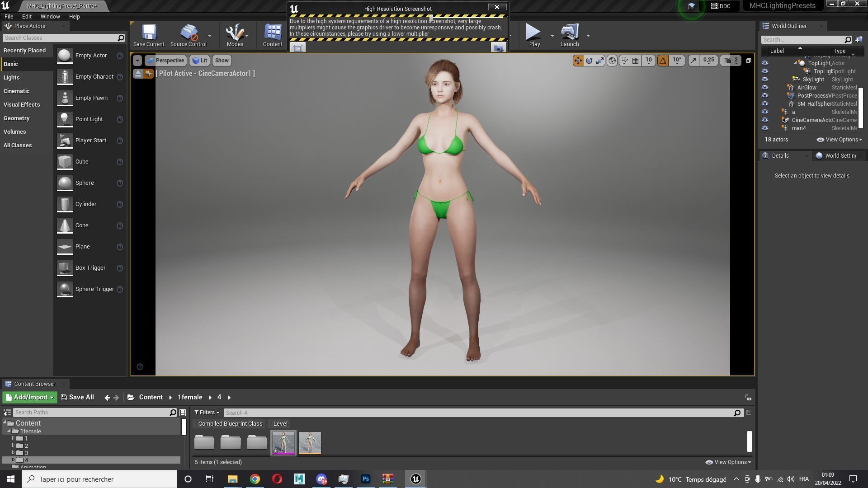The image size is (868, 488).
Task: Click the Source Control icon
Action: point(188,35)
